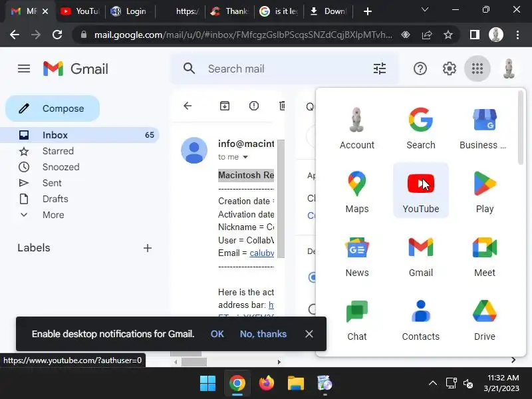Click the browser address bar URL
This screenshot has width=532, height=399.
243,35
